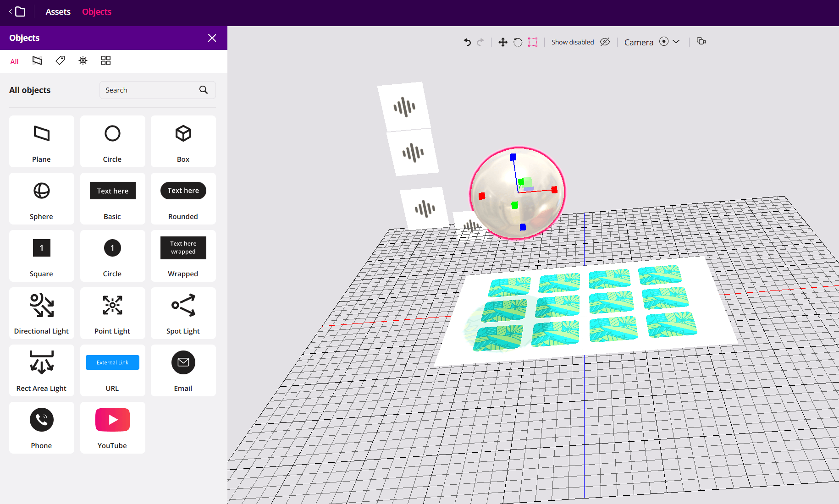Select the third audio waveform object
This screenshot has width=839, height=504.
pos(425,209)
